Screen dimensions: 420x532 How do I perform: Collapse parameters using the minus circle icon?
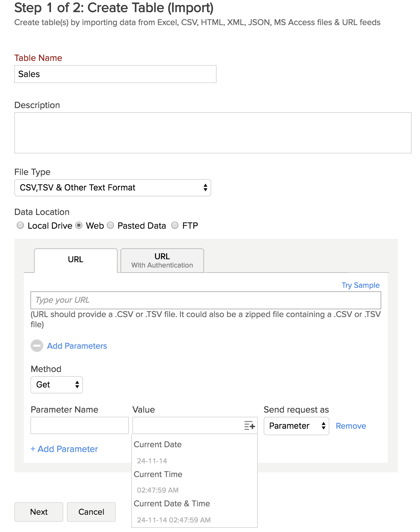[37, 346]
